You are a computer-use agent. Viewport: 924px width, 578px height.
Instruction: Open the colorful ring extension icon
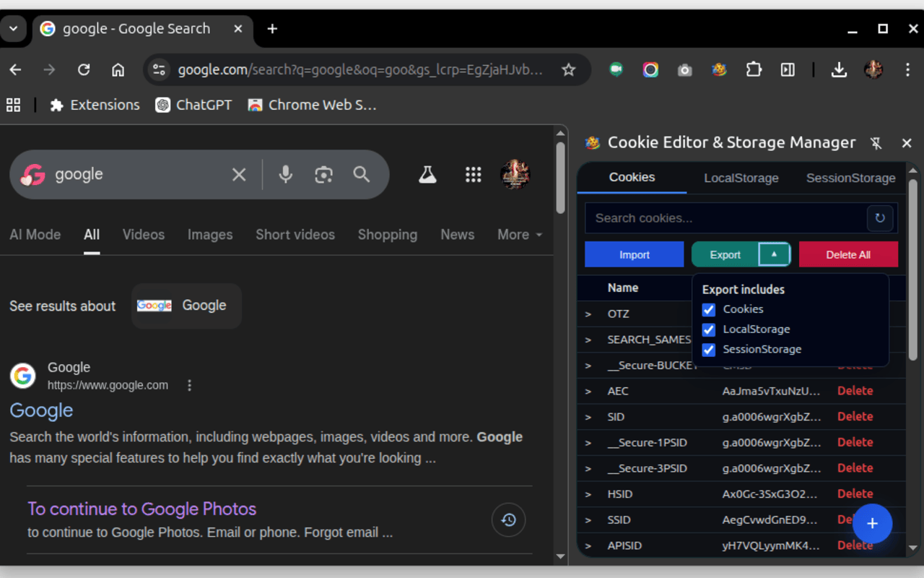650,70
